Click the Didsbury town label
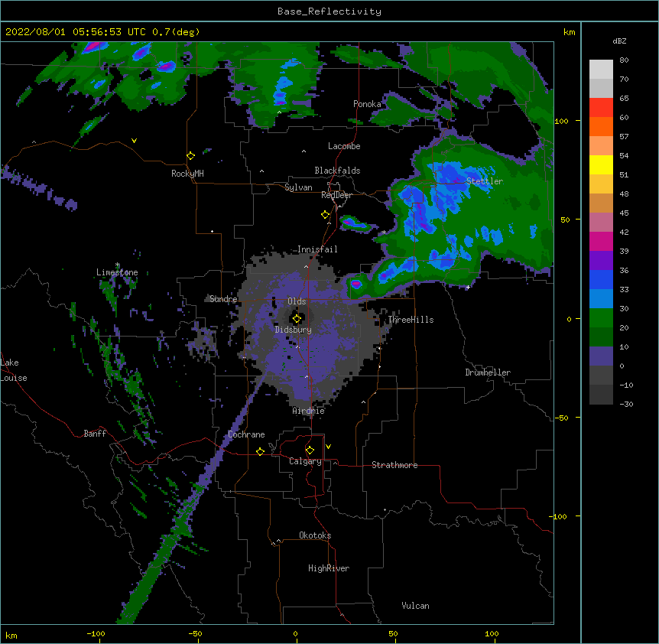 tap(294, 330)
